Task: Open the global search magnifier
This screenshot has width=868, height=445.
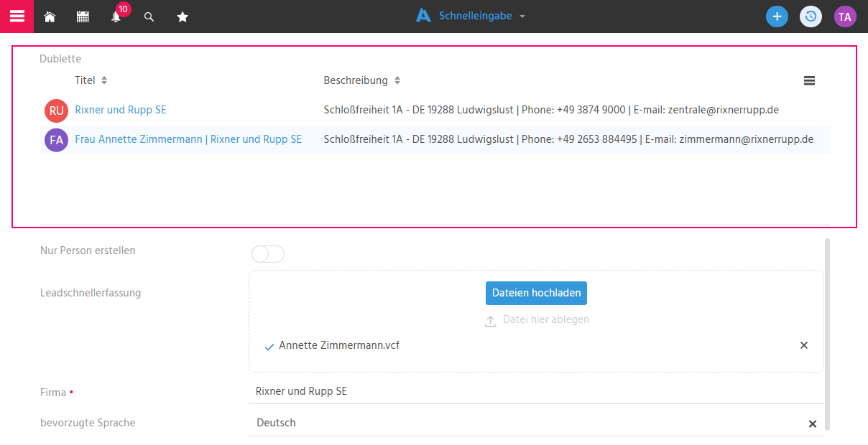Action: [x=149, y=17]
